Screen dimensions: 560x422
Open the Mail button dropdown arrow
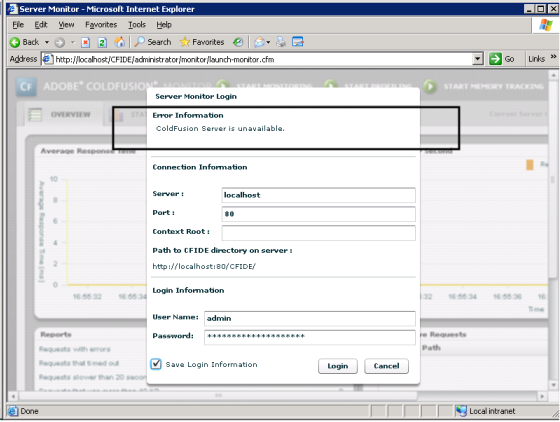(x=268, y=42)
